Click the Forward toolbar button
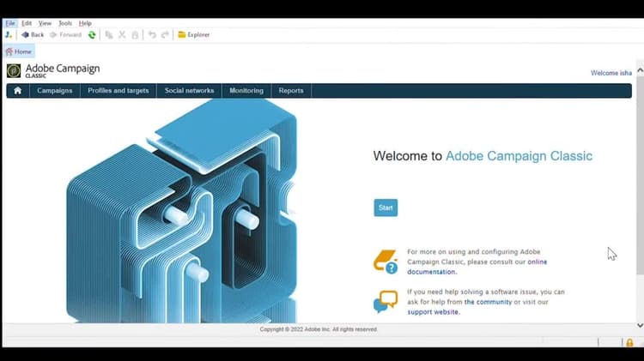644x361 pixels. (66, 35)
